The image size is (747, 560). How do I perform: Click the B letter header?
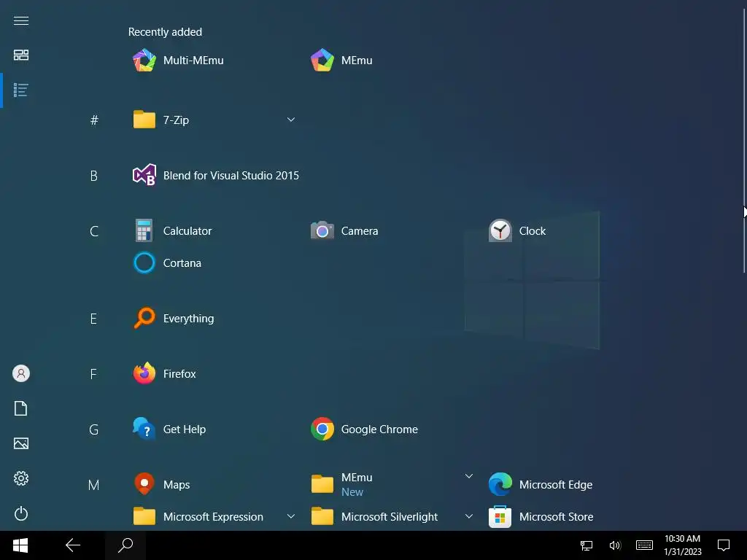tap(94, 176)
